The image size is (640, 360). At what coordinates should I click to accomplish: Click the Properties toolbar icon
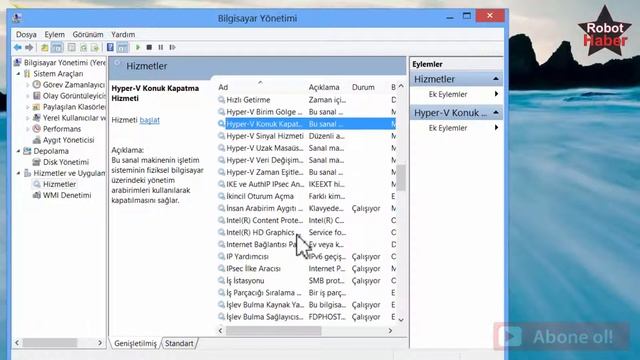click(71, 47)
